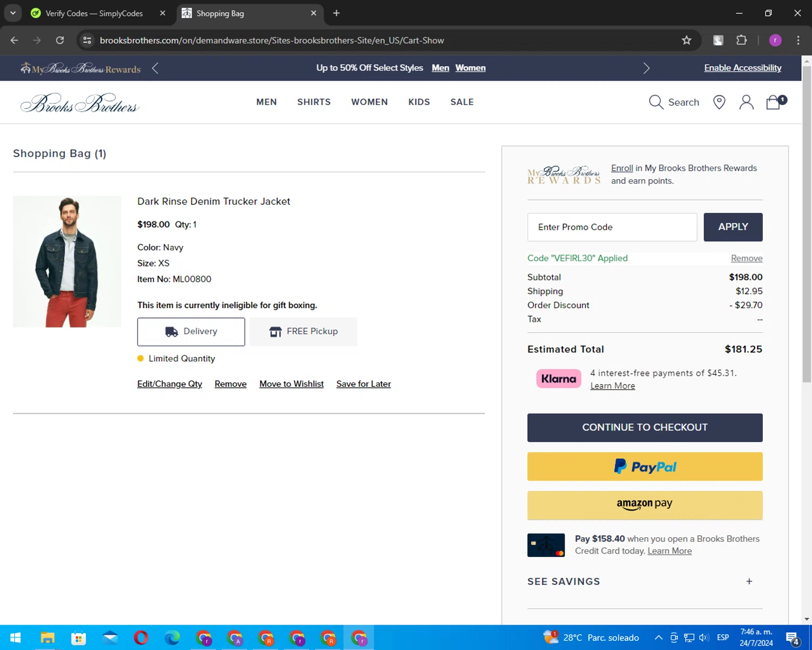812x650 pixels.
Task: Open the notification center icon
Action: coord(793,638)
